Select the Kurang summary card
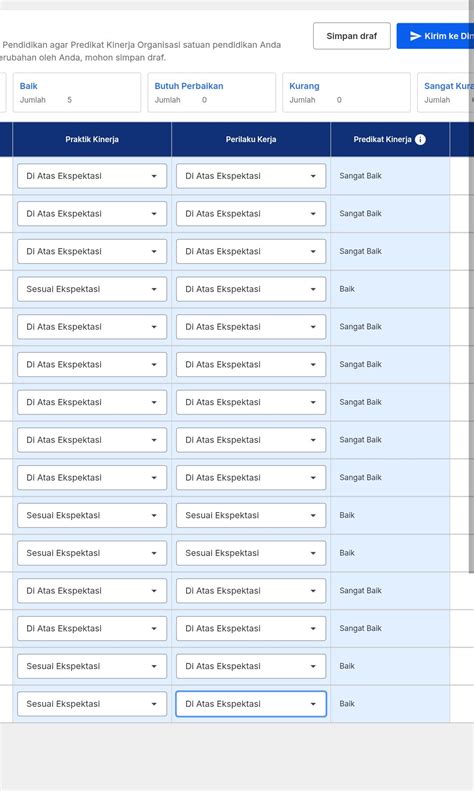Viewport: 474px width, 791px height. [346, 92]
